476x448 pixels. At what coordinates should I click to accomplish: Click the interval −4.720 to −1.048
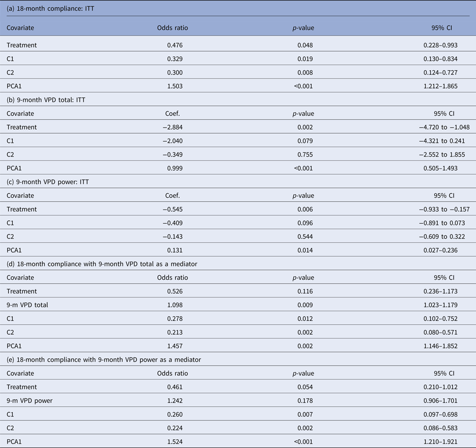coord(441,127)
